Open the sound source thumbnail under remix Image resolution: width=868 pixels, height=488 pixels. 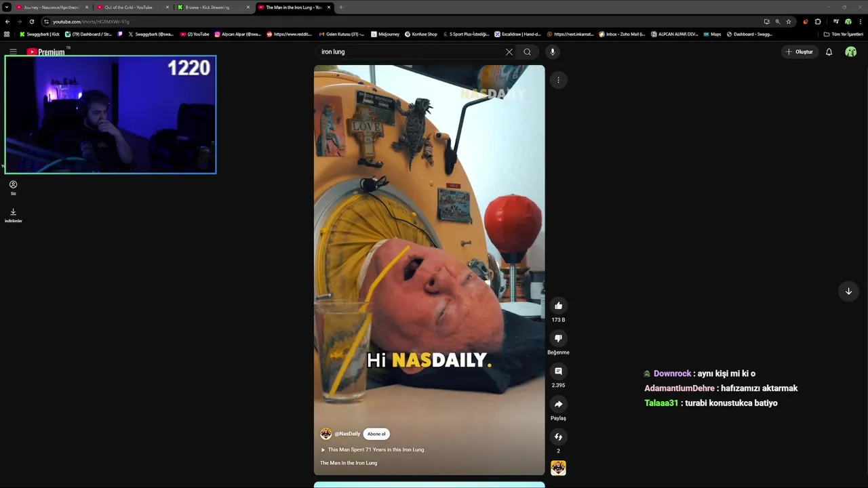[558, 468]
